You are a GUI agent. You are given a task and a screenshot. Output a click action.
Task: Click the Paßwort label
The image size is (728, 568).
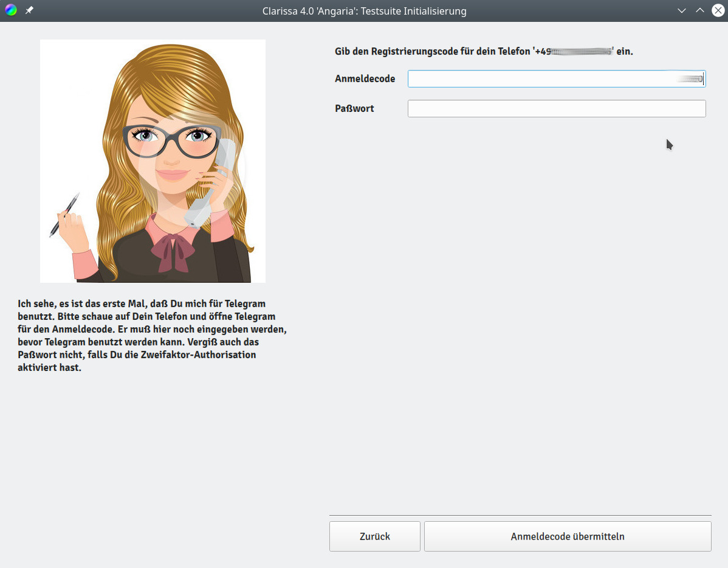coord(354,109)
